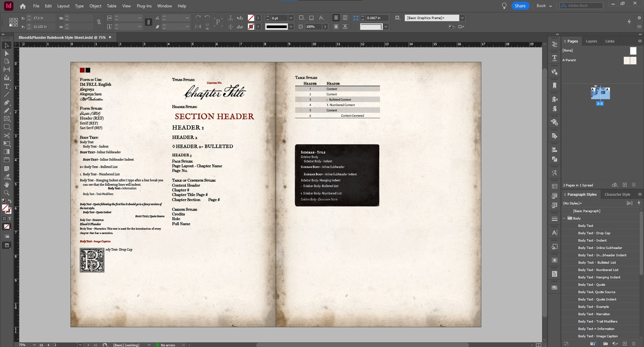Click the fill color swatch in control bar
The image size is (644, 347).
[x=251, y=18]
